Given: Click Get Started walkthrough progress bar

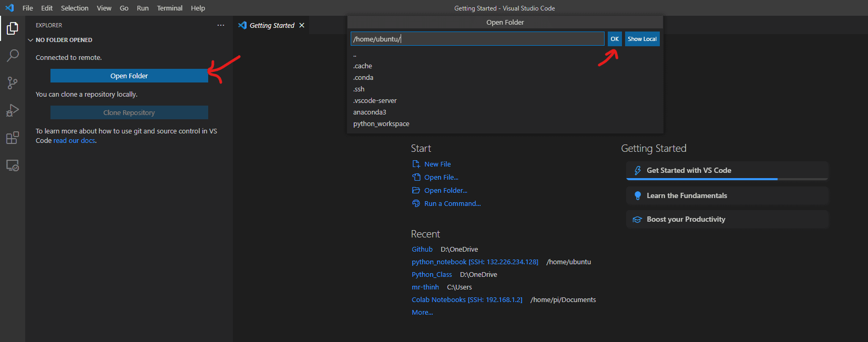Looking at the screenshot, I should [x=727, y=179].
